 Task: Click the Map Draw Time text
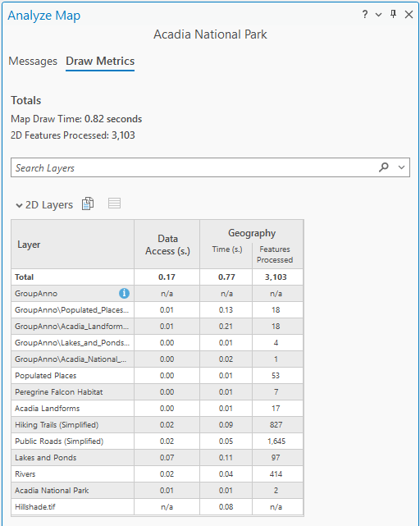click(76, 119)
